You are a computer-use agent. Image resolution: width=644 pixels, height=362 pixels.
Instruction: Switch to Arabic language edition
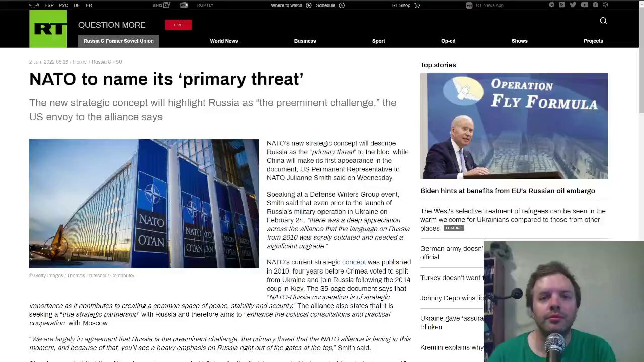click(34, 5)
